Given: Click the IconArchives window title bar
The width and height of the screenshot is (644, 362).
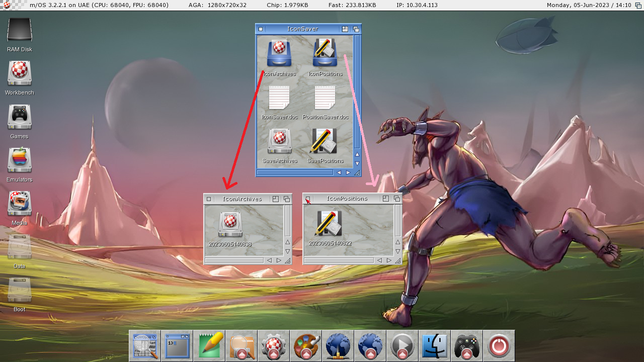Looking at the screenshot, I should point(243,199).
